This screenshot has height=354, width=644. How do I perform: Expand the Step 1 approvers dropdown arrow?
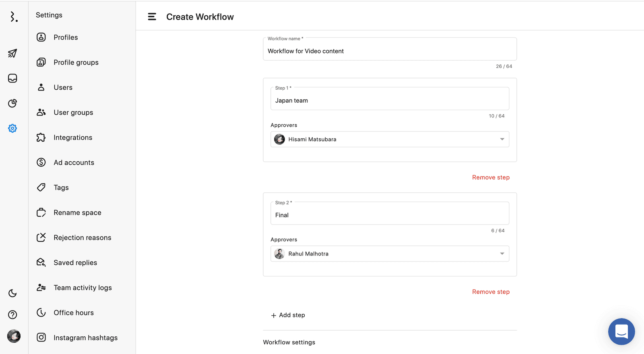coord(502,139)
